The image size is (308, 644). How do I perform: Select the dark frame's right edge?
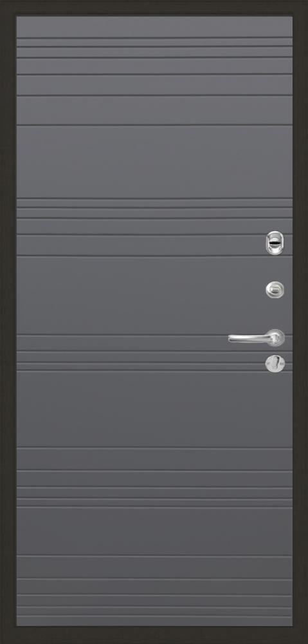[300, 322]
